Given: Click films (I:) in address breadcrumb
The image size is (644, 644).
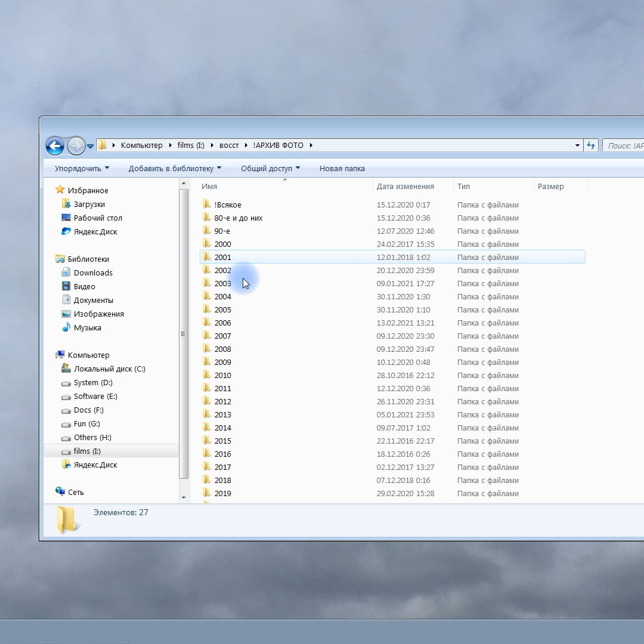Looking at the screenshot, I should (191, 145).
